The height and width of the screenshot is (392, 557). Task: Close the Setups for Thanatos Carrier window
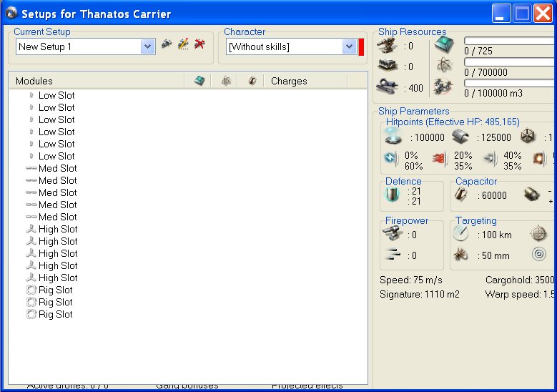[x=543, y=14]
